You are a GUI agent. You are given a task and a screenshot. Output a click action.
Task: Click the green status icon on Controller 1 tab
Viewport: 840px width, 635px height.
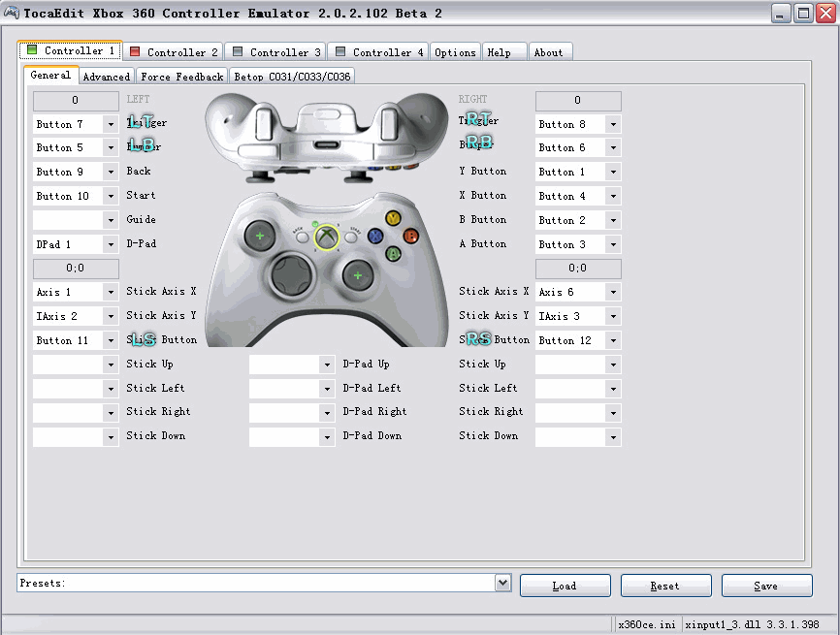point(32,49)
